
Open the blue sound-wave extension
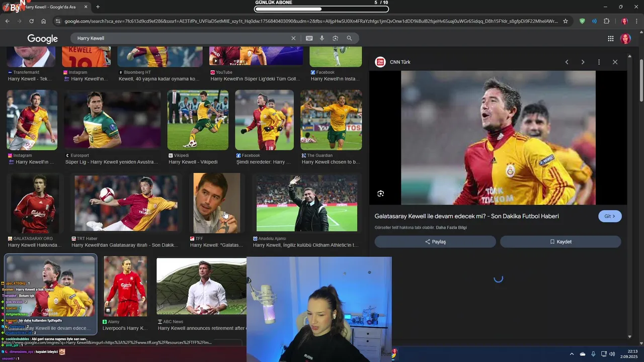[594, 21]
